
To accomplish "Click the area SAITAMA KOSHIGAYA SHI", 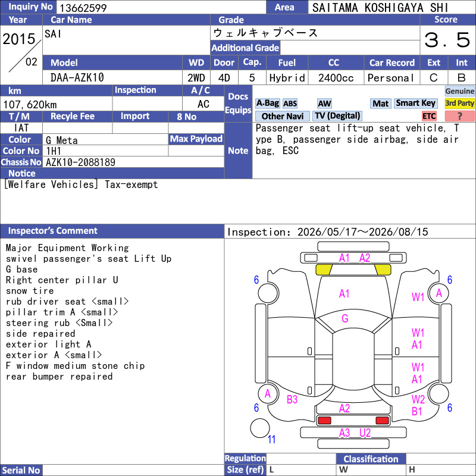I will 380,8.
